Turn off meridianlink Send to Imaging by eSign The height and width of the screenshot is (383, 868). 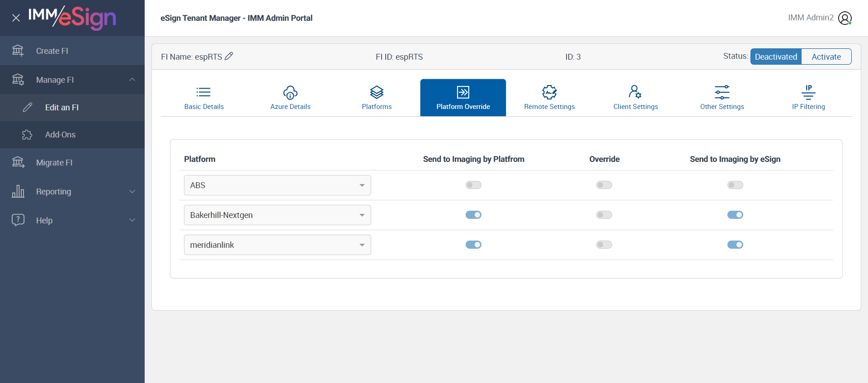735,245
